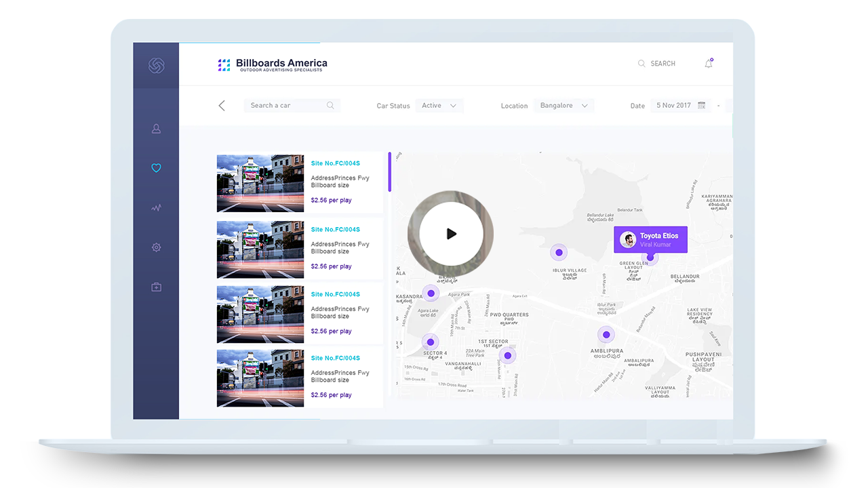The image size is (868, 488).
Task: Click the magnifier icon inside the car search field
Action: (x=330, y=105)
